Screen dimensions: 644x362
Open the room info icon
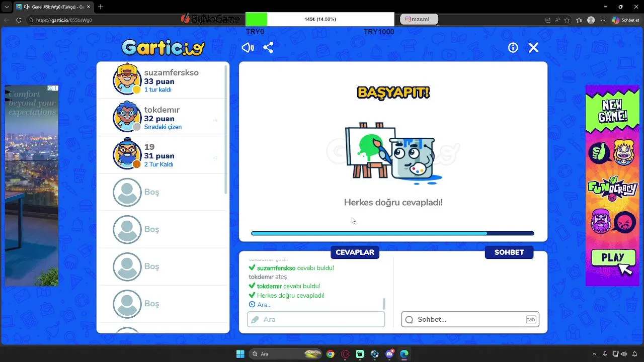[513, 48]
